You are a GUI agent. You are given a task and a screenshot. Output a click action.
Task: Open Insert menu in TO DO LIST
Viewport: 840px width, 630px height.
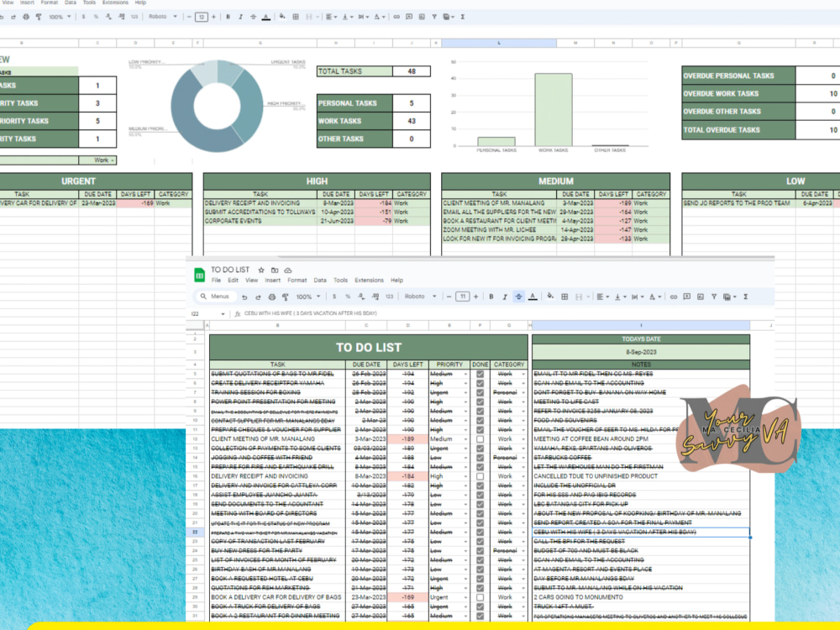pyautogui.click(x=272, y=281)
